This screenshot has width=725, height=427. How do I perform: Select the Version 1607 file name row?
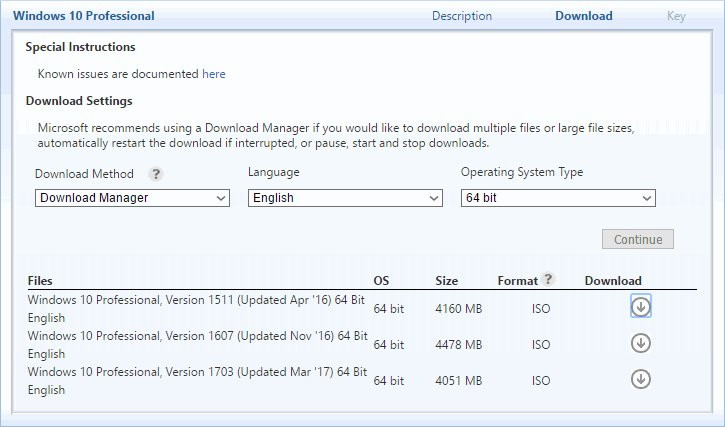(197, 345)
